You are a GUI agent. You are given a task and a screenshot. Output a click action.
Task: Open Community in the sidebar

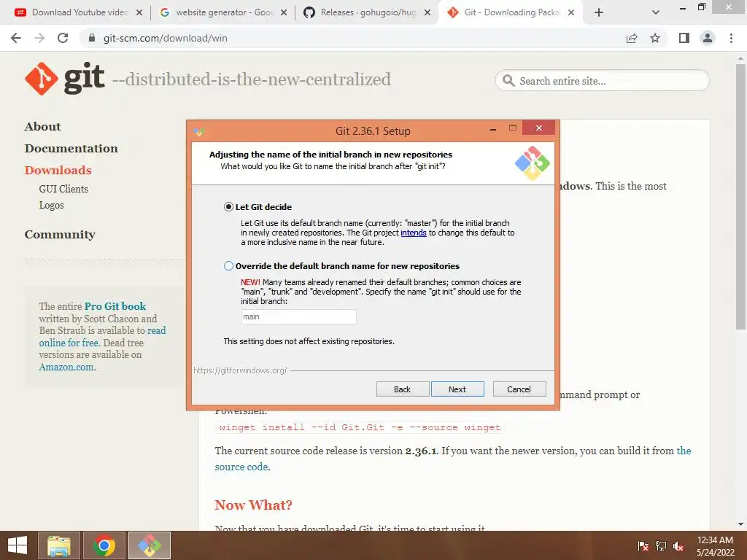[x=60, y=235]
